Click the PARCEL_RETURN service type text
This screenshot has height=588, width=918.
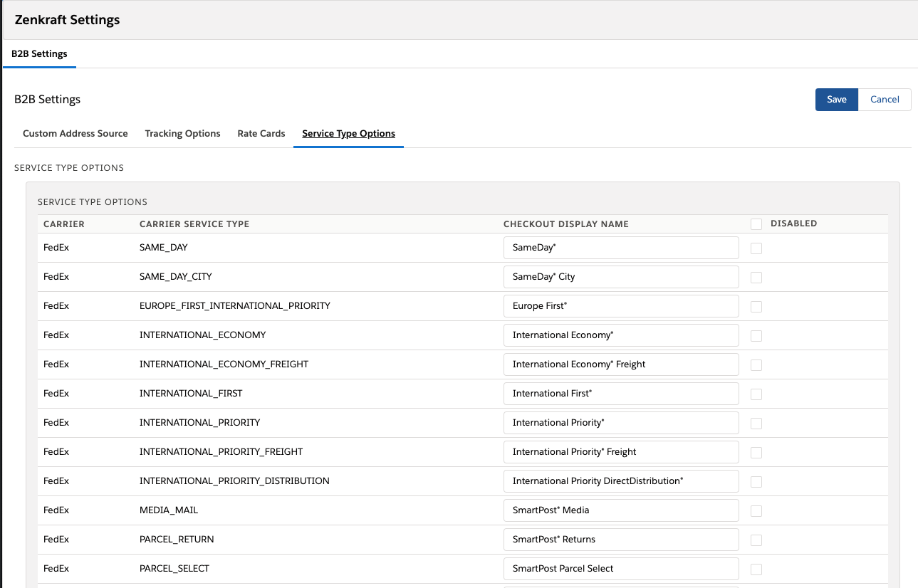(177, 539)
